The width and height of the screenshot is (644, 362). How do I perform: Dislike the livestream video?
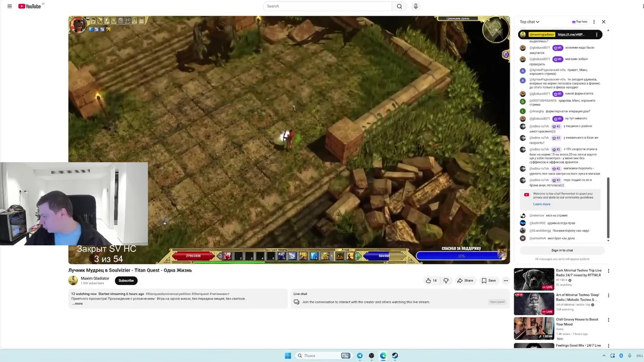coord(446,281)
